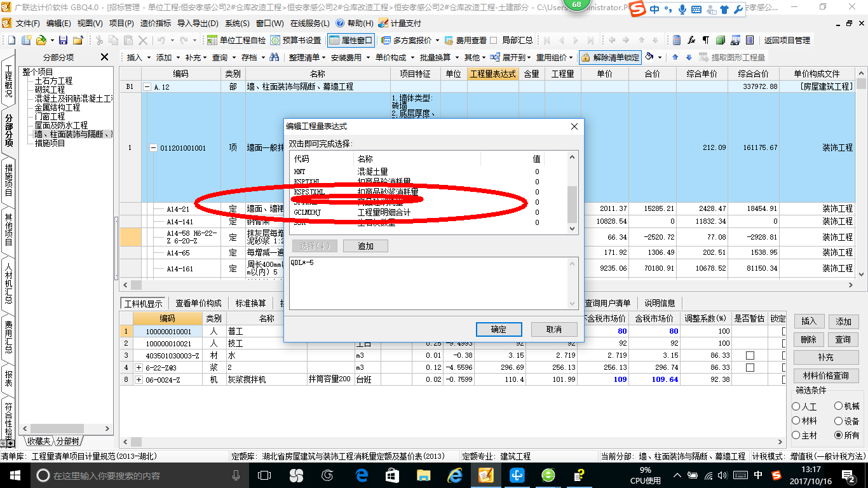Click the fx formula icon

[x=691, y=40]
